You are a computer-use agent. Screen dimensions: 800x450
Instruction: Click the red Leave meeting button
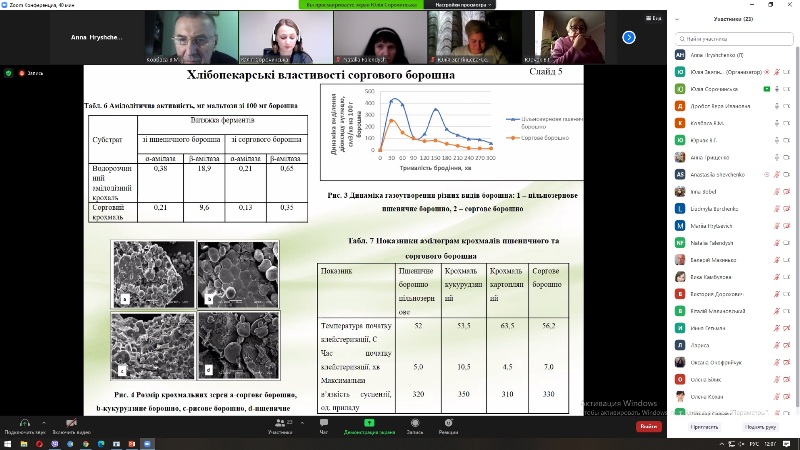pyautogui.click(x=648, y=426)
